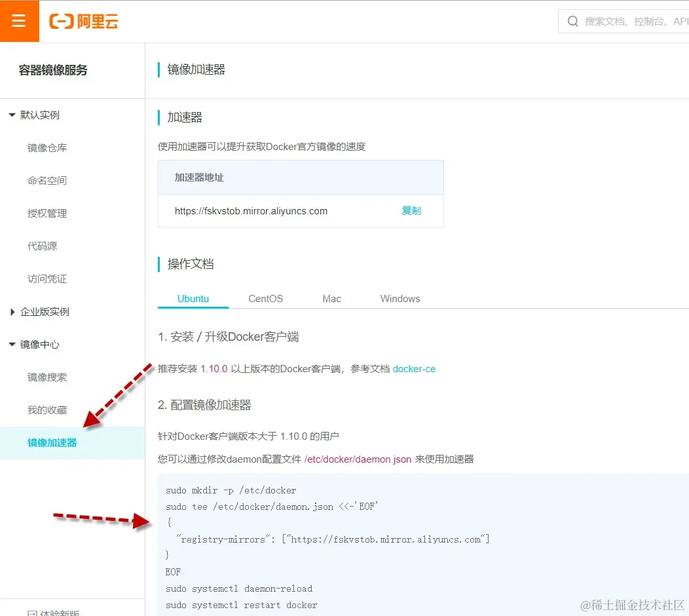Open the orange hamburger menu

coord(19,21)
